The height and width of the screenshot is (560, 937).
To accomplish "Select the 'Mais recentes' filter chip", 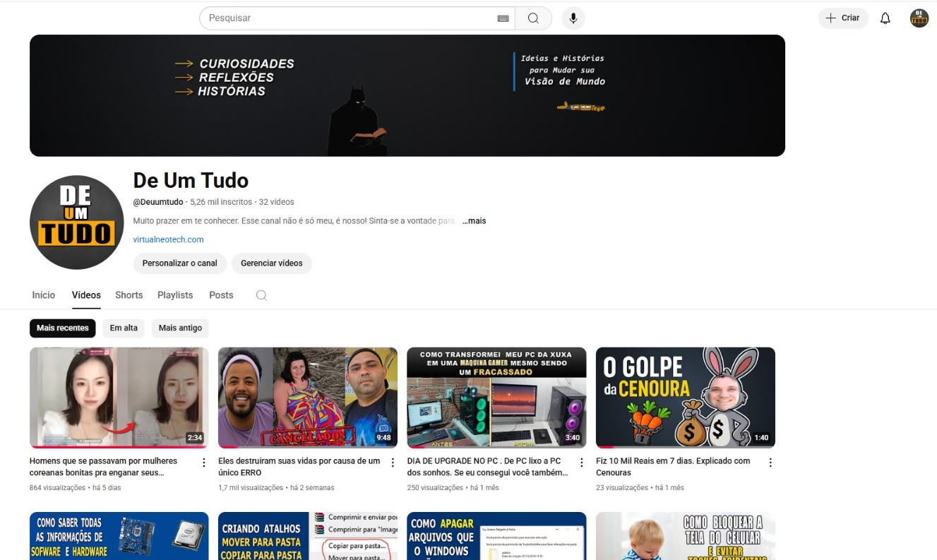I will tap(63, 328).
